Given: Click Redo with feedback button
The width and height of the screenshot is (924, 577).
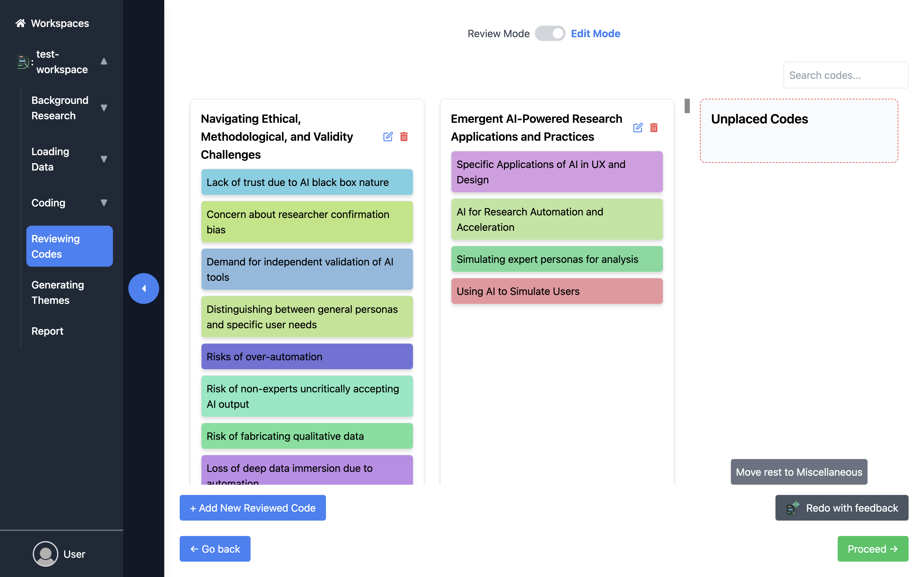Looking at the screenshot, I should (x=842, y=507).
